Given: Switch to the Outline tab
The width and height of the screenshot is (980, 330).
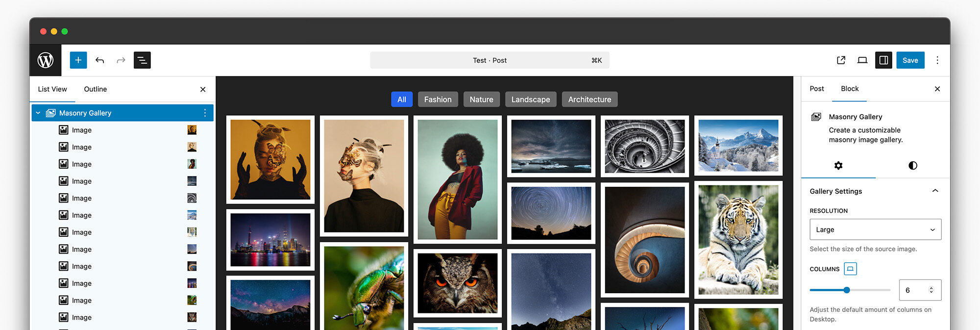Looking at the screenshot, I should coord(95,89).
